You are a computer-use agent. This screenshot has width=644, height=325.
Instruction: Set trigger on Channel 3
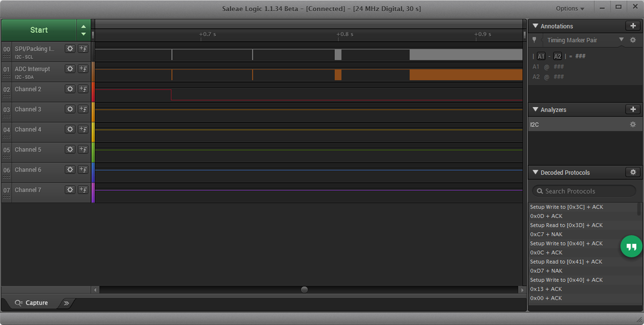click(x=83, y=109)
